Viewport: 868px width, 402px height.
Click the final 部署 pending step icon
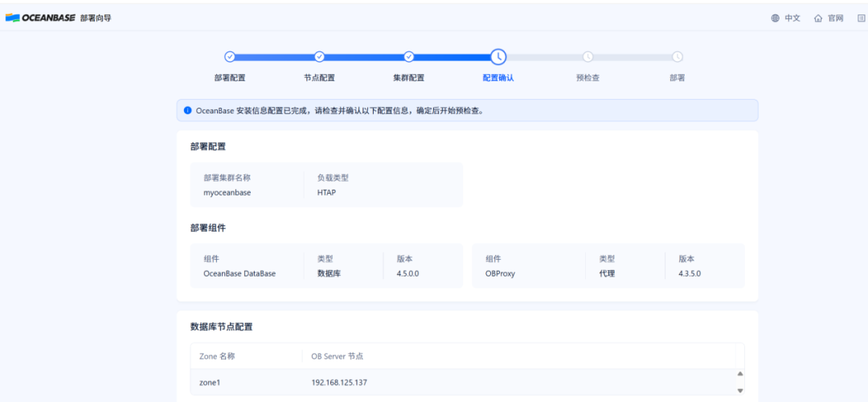tap(677, 56)
